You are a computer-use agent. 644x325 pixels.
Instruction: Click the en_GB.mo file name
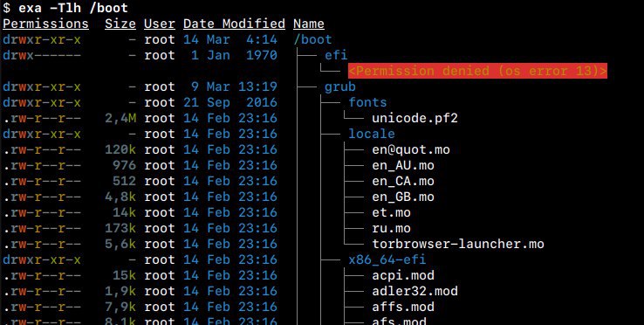click(x=403, y=197)
